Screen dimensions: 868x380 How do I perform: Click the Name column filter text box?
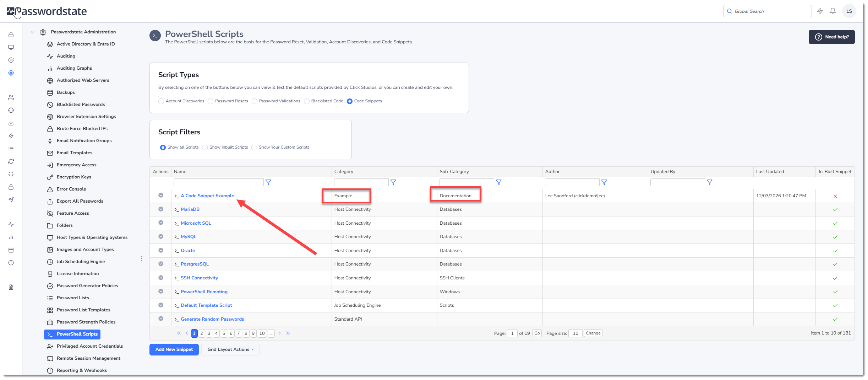219,182
